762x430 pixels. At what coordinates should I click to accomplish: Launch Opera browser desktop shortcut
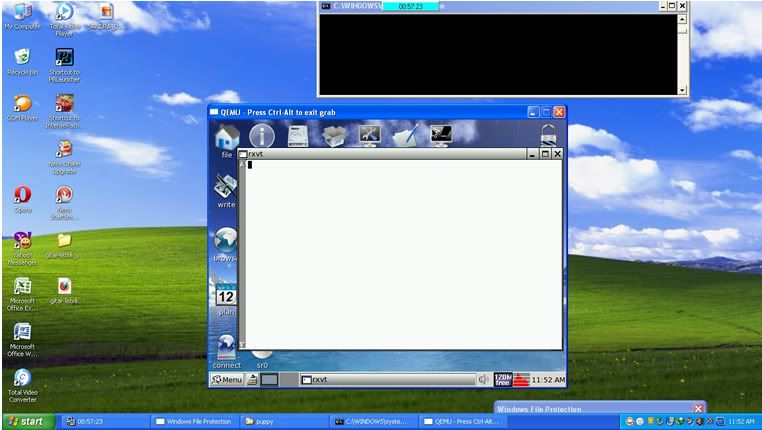[x=22, y=200]
